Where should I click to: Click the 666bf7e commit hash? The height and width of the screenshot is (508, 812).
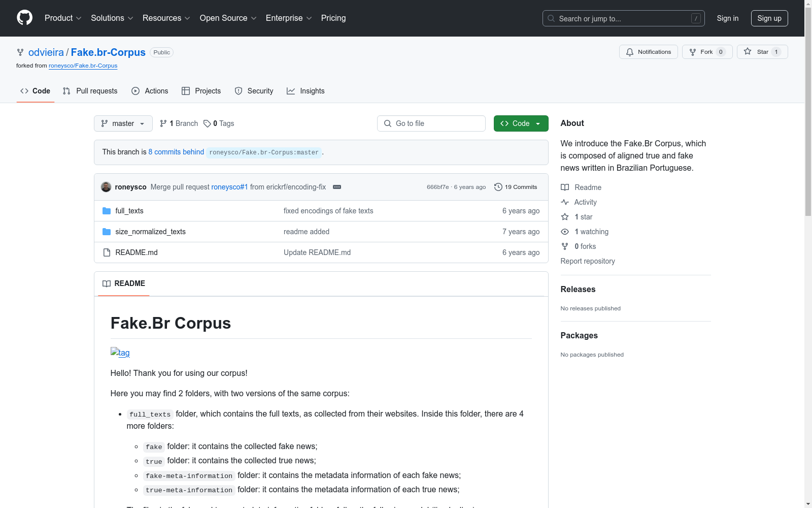(x=438, y=187)
